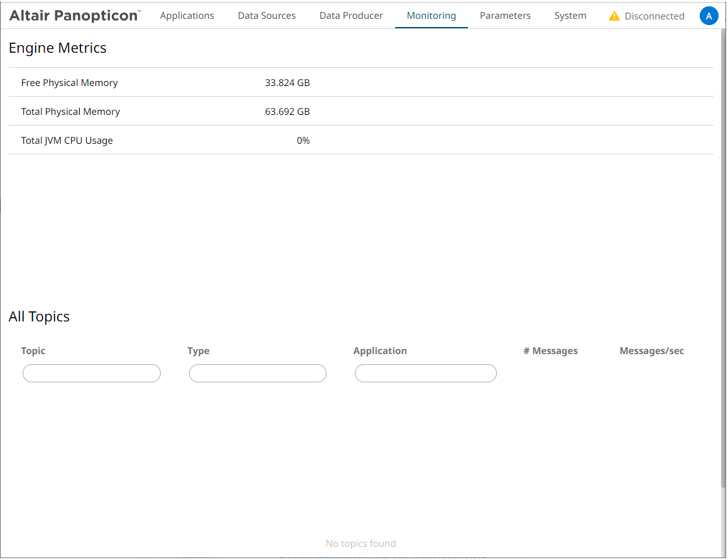Viewport: 728px width, 560px height.
Task: Switch to the System tab
Action: (570, 16)
